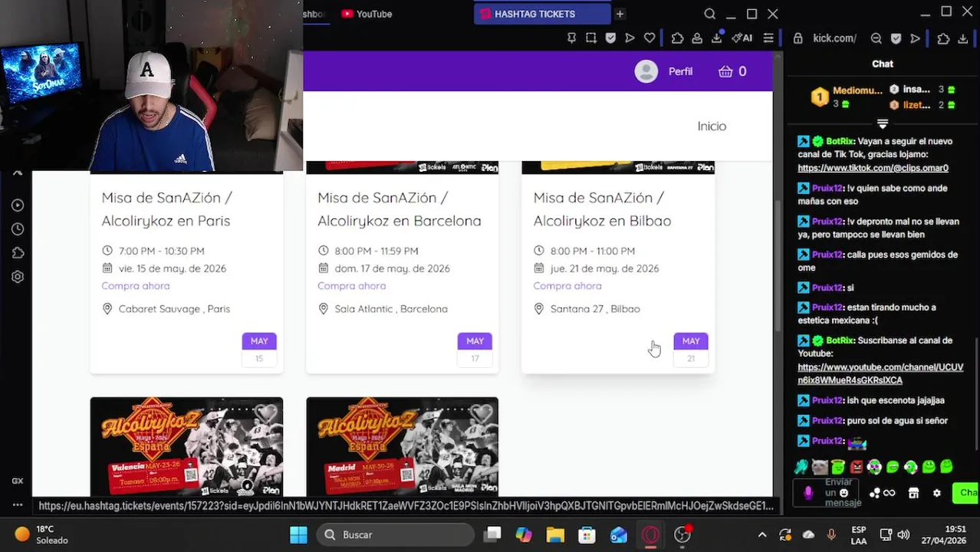Show hidden system tray icons chevron
980x552 pixels.
762,534
